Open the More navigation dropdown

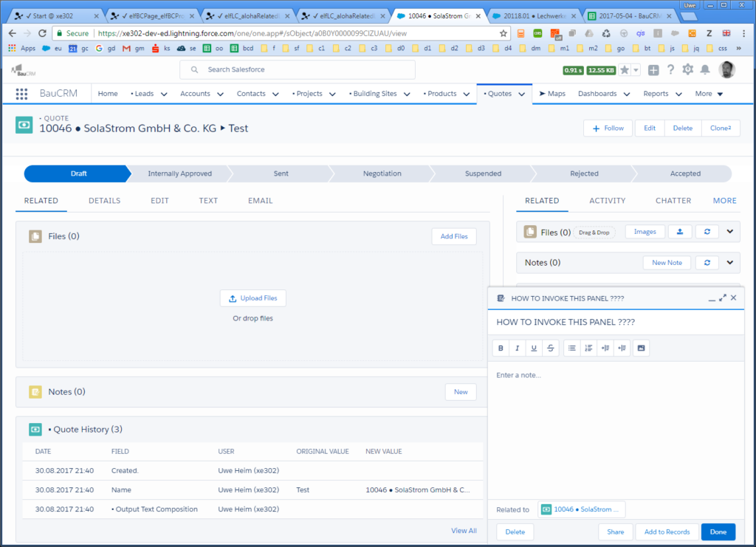pyautogui.click(x=709, y=94)
